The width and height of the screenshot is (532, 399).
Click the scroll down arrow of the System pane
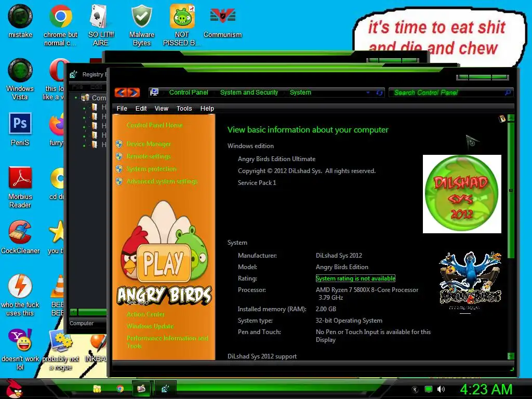click(511, 356)
